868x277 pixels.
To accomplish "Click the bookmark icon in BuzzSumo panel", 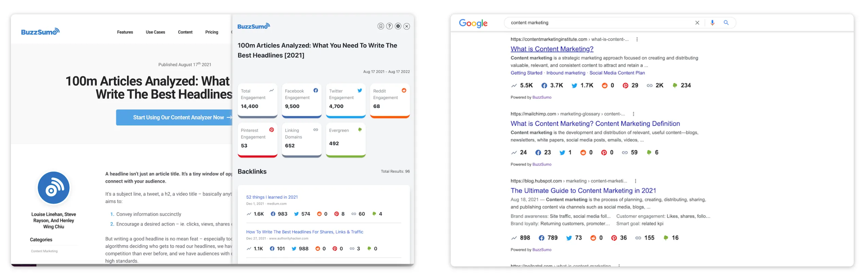I will [380, 26].
